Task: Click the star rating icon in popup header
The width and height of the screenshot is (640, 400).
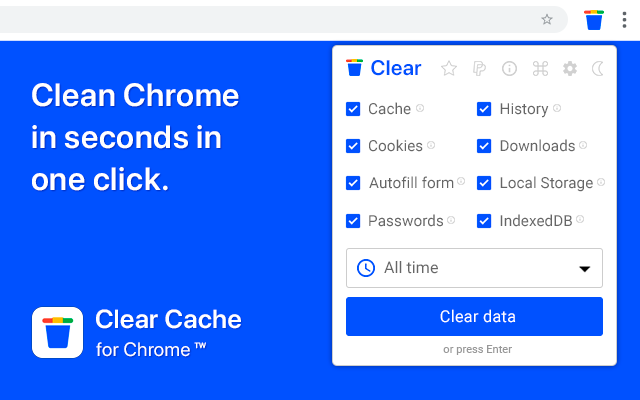Action: click(449, 69)
